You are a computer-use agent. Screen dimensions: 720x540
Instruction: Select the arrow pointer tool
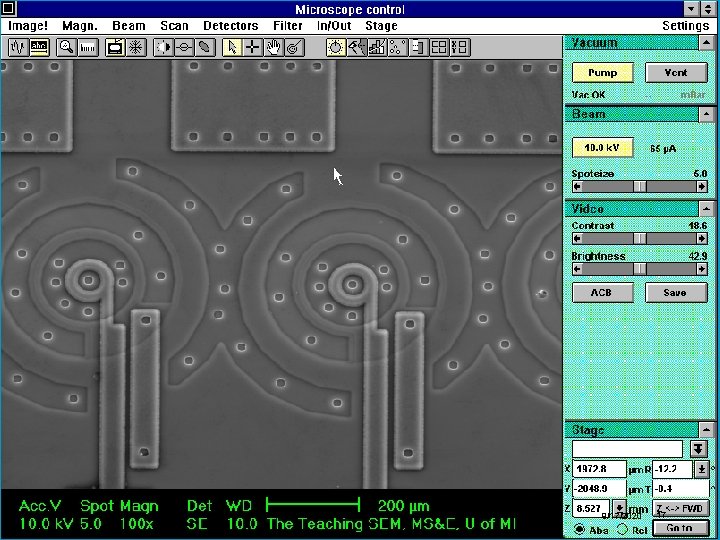point(232,47)
